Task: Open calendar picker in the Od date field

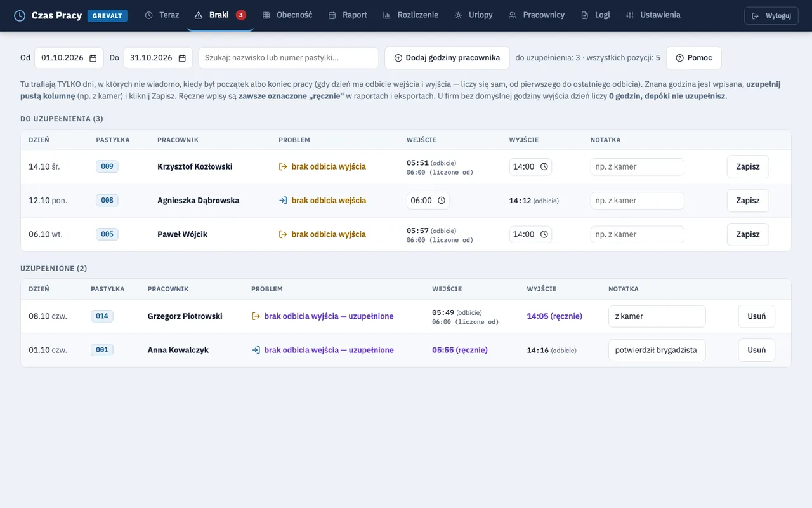Action: (x=93, y=58)
